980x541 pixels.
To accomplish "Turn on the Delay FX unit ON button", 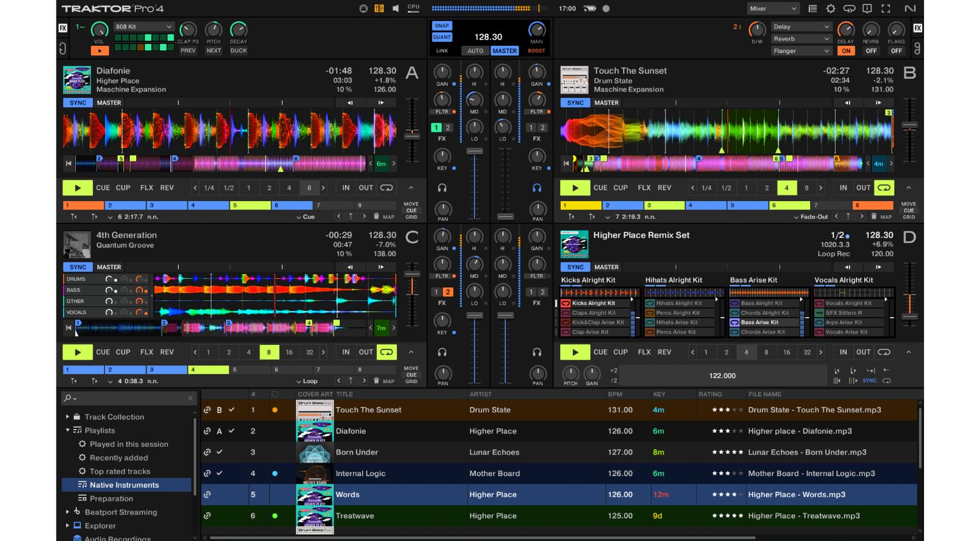I will click(x=846, y=50).
